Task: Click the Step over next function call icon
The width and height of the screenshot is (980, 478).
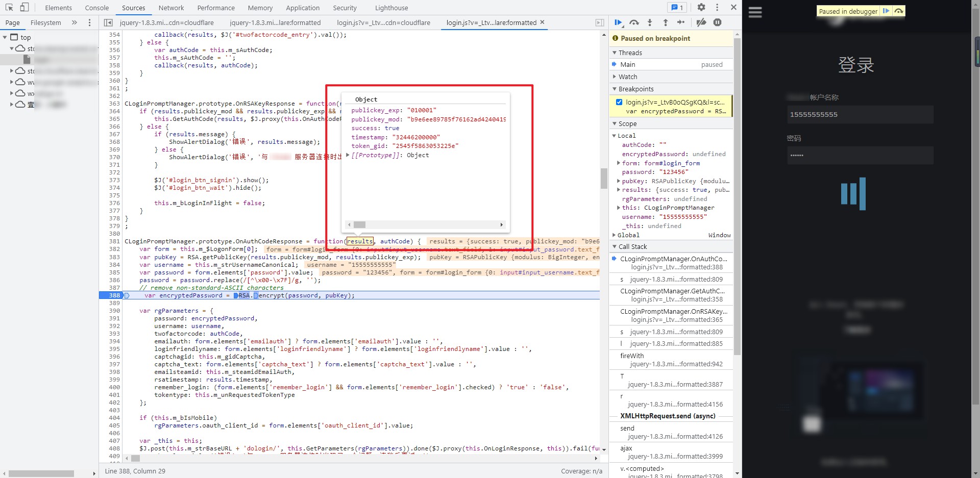Action: click(x=634, y=22)
